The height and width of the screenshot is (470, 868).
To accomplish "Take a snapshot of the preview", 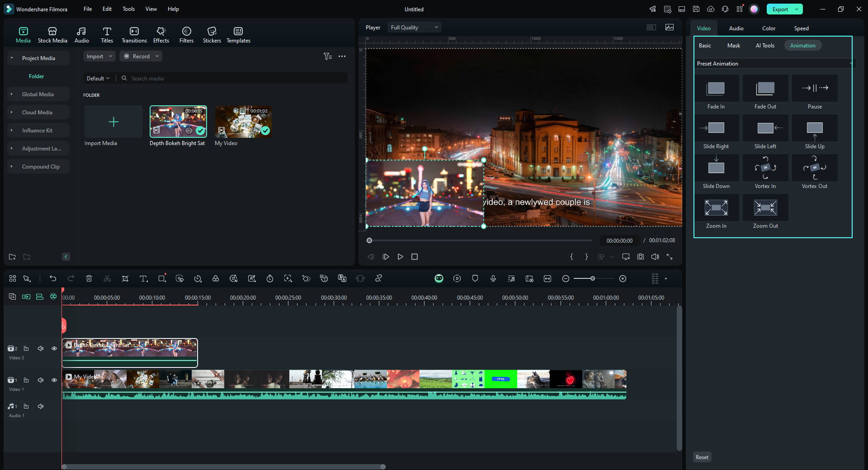I will point(641,257).
